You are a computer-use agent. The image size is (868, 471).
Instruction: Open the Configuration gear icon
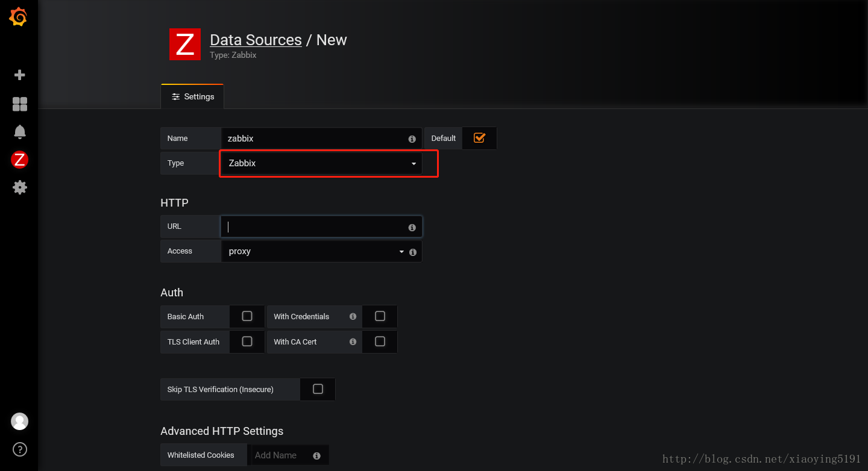pyautogui.click(x=20, y=187)
